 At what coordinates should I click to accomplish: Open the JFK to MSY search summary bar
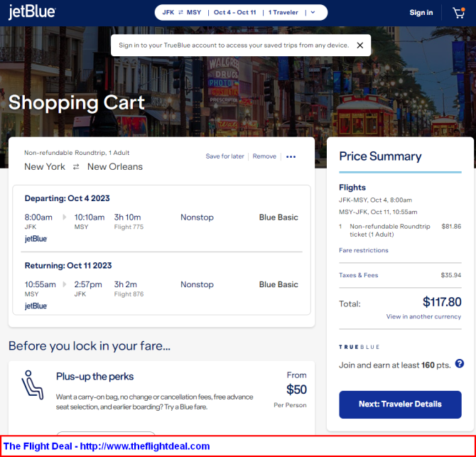(x=241, y=13)
